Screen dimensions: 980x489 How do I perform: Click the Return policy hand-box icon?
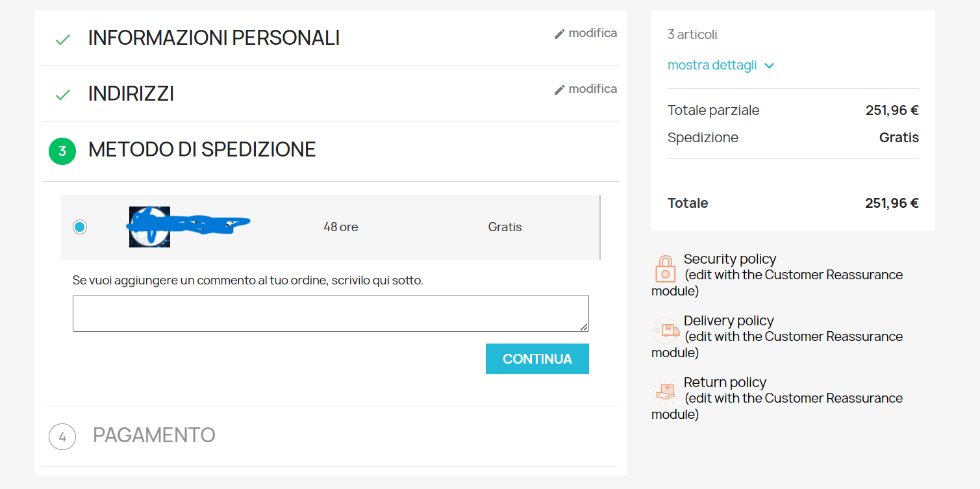coord(666,392)
